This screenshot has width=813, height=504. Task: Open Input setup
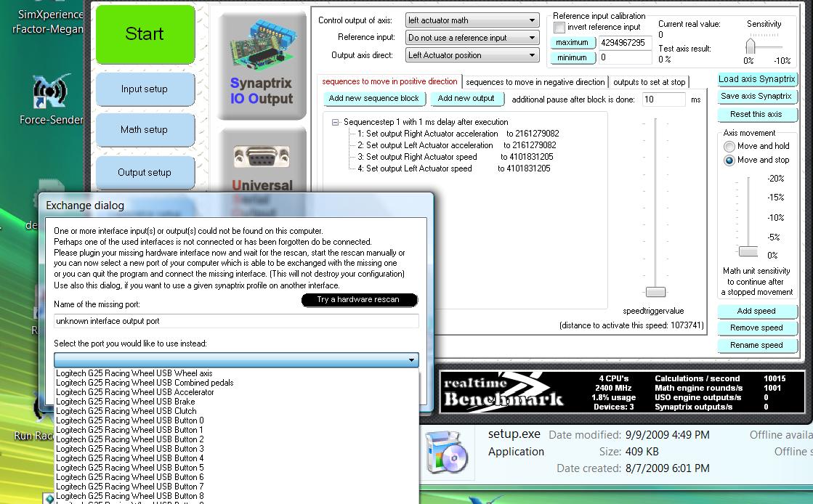[145, 89]
